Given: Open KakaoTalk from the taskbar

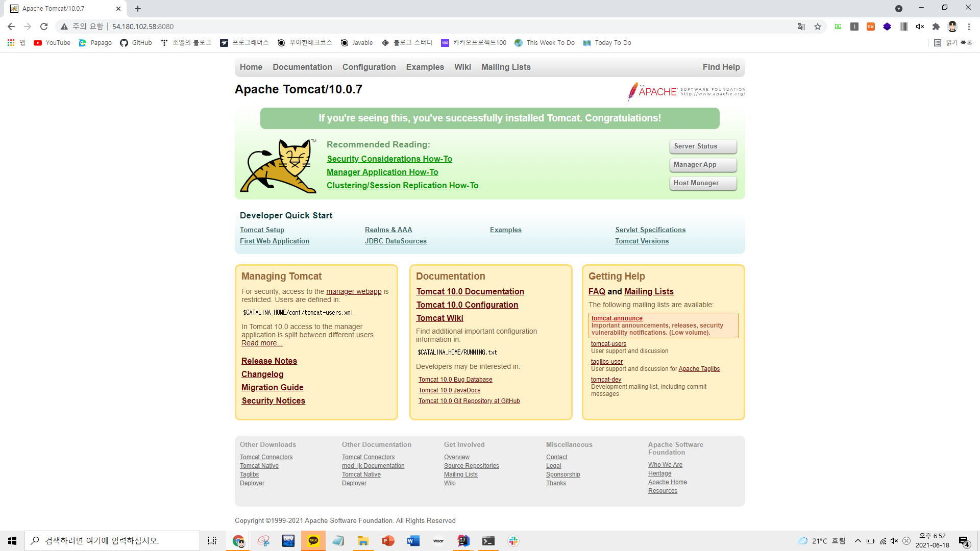Looking at the screenshot, I should 313,541.
